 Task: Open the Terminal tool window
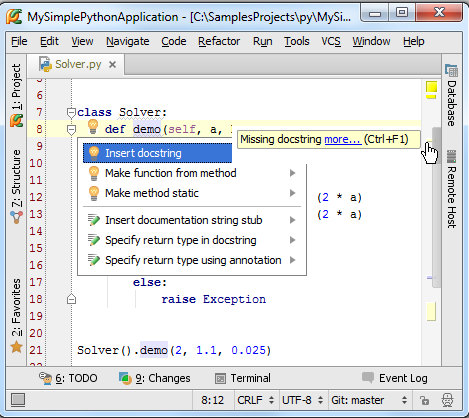coord(243,378)
